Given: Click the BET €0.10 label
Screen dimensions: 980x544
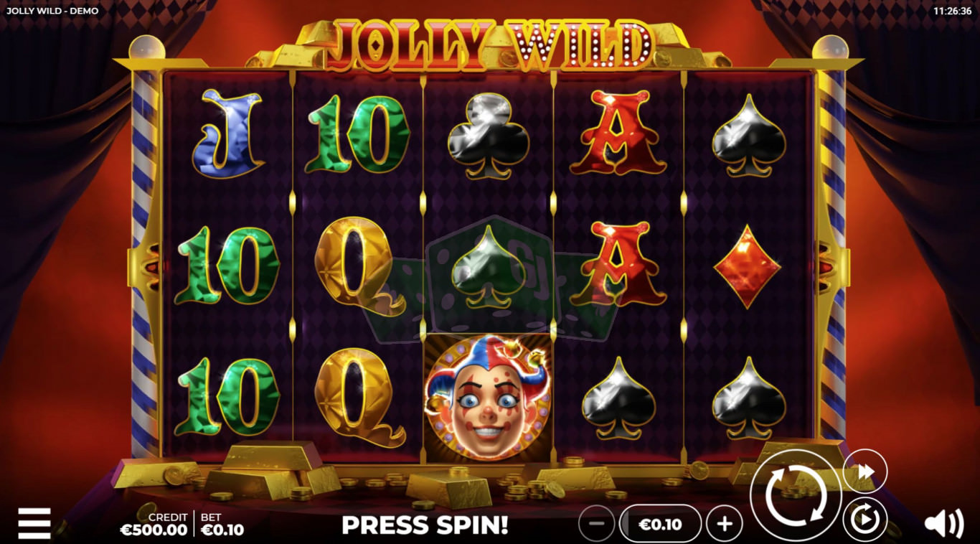Looking at the screenshot, I should pos(222,525).
